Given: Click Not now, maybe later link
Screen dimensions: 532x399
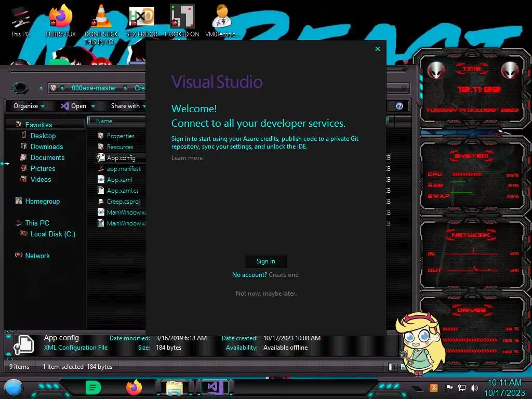Looking at the screenshot, I should pyautogui.click(x=266, y=294).
